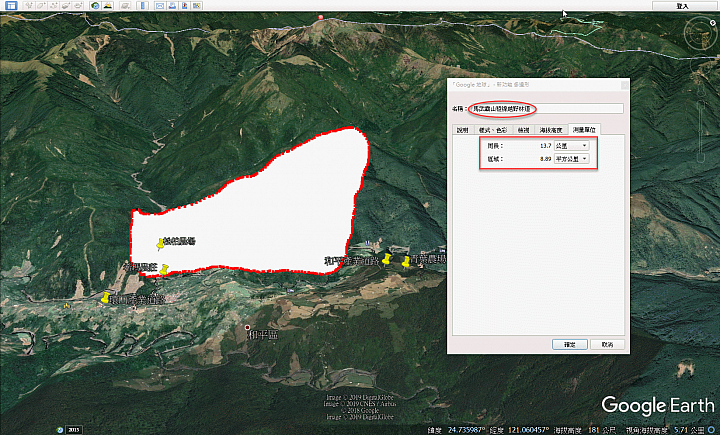Click the yellow pushpin inside the white polygon
Screen dimensions: 720x435
tap(160, 244)
